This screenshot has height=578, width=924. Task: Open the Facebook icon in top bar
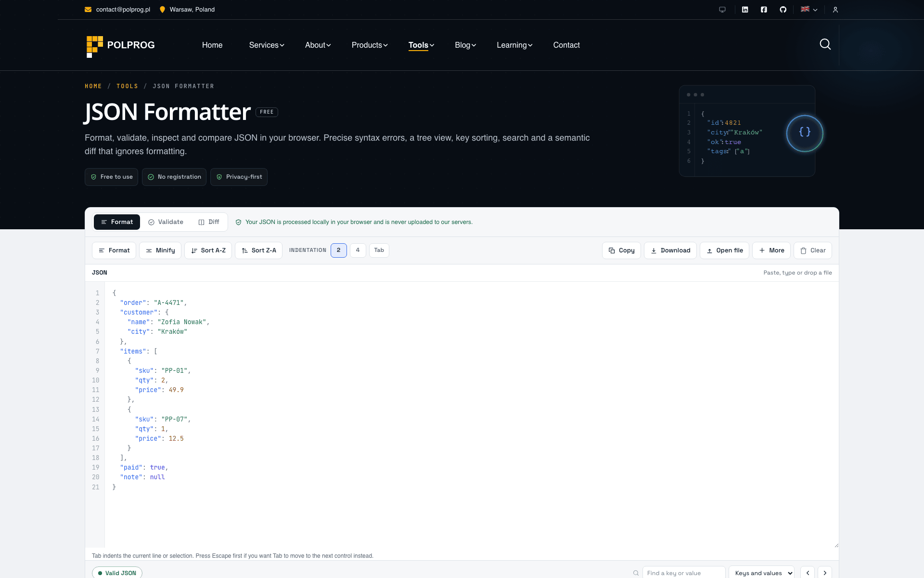pyautogui.click(x=764, y=10)
